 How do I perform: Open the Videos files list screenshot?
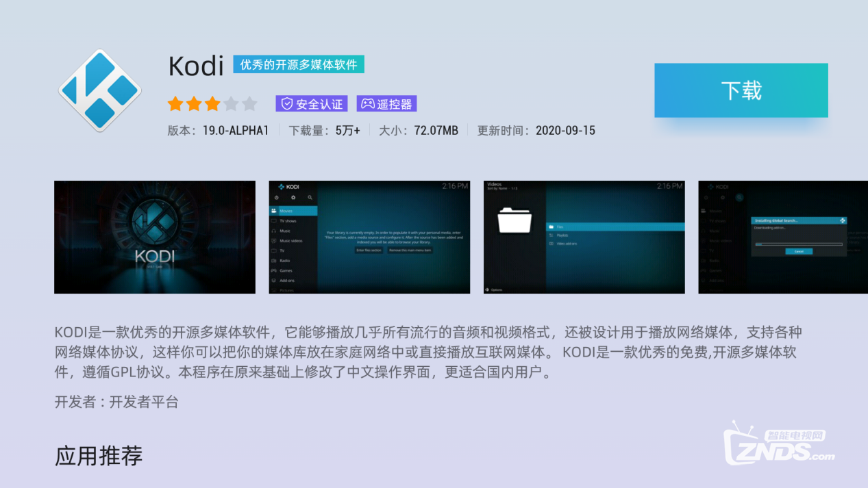[x=584, y=237]
